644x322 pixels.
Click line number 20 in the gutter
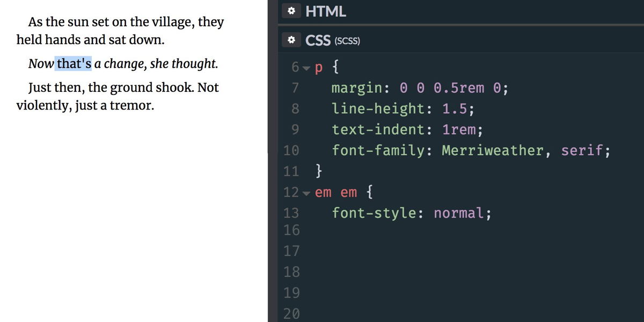tap(291, 314)
